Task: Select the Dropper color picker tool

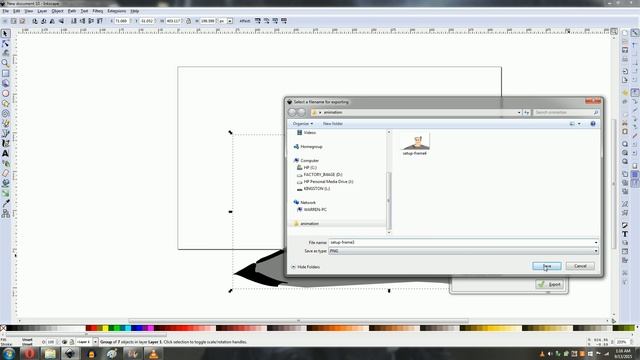Action: pyautogui.click(x=5, y=203)
